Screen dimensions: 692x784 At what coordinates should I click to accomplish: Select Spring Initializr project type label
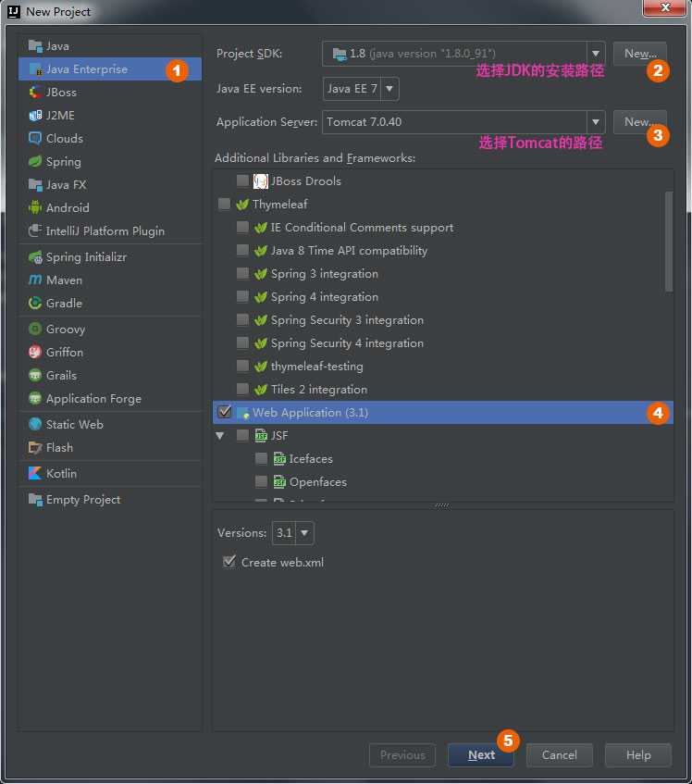click(86, 257)
